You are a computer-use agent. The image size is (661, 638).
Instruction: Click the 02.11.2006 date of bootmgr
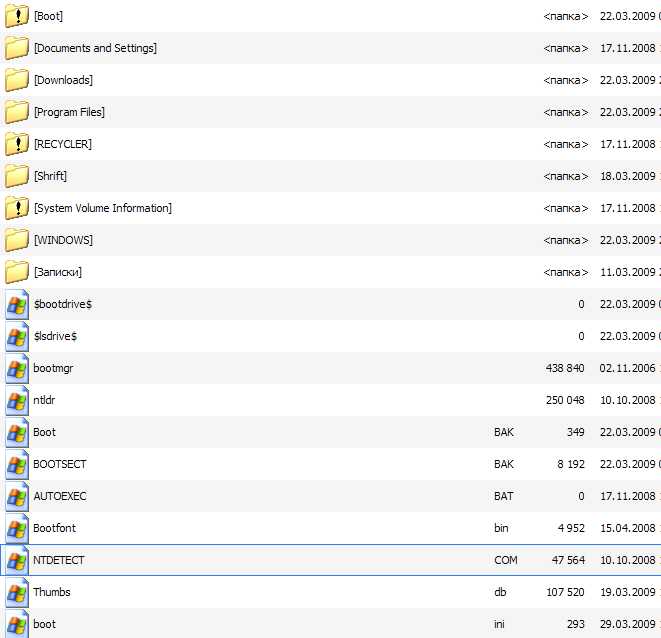click(x=628, y=369)
